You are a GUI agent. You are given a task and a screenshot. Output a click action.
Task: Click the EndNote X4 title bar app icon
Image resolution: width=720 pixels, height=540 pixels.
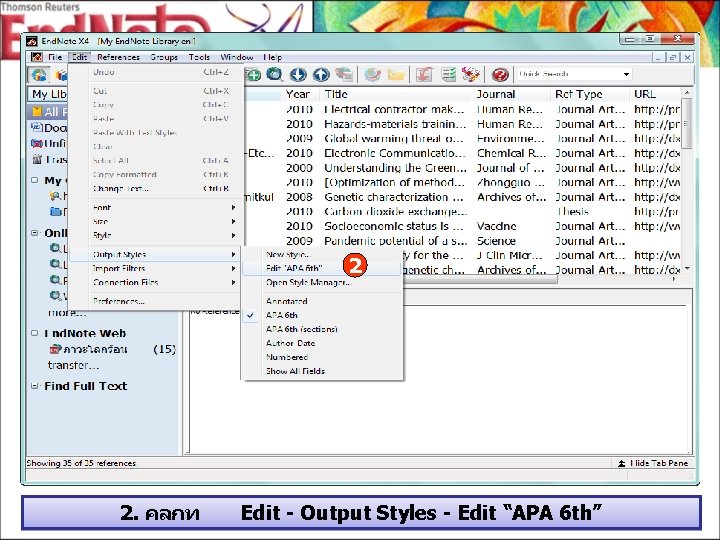coord(31,41)
